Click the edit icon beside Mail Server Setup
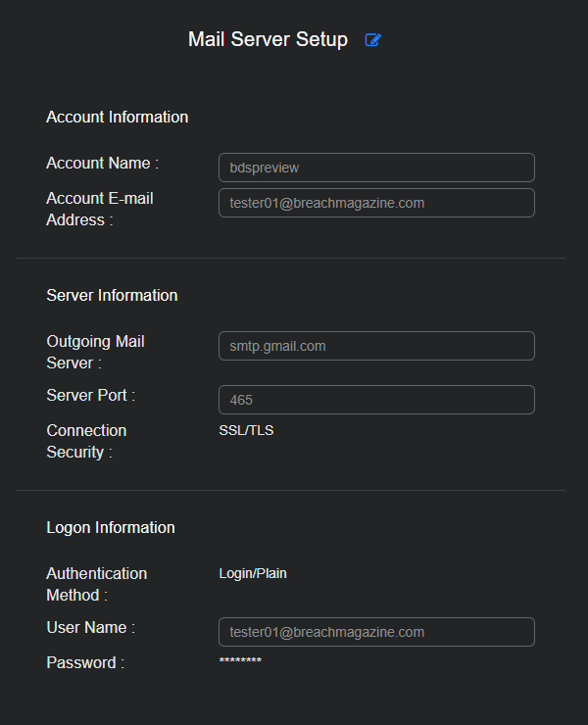Screen dimensions: 588x725 pos(372,40)
